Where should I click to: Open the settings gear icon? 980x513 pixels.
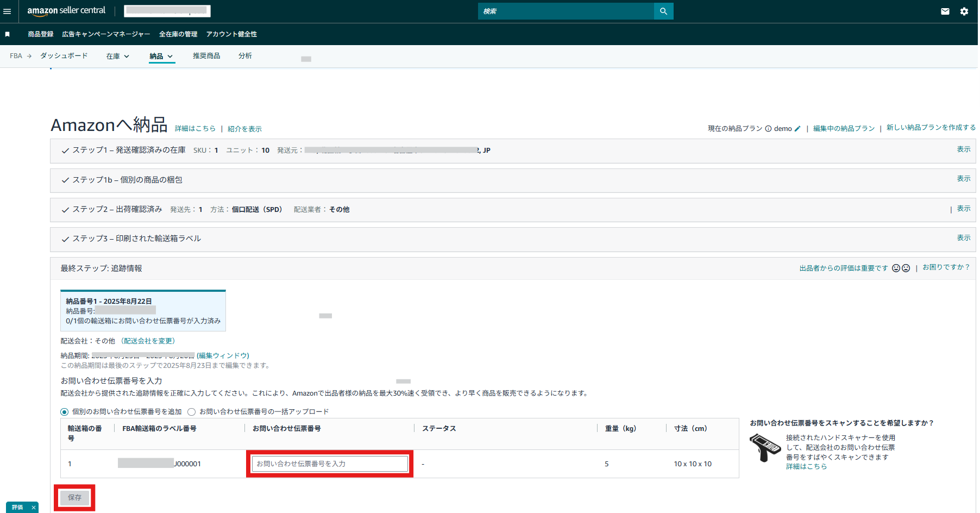(x=964, y=11)
